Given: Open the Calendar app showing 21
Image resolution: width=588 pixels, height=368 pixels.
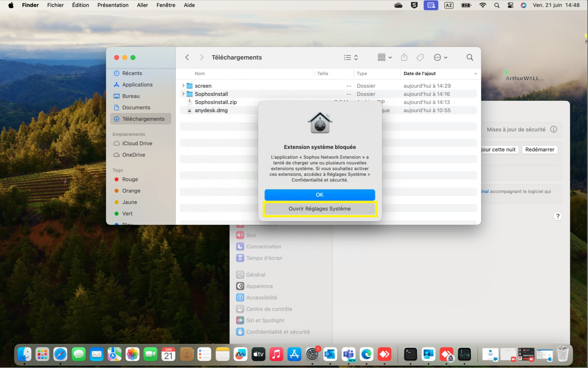Looking at the screenshot, I should coord(168,355).
